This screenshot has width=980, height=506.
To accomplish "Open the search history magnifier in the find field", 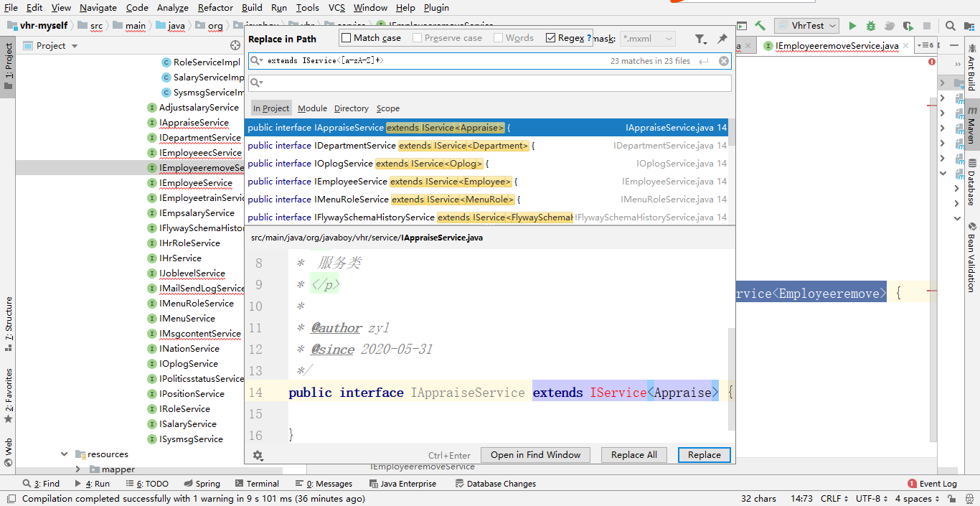I will coord(257,61).
